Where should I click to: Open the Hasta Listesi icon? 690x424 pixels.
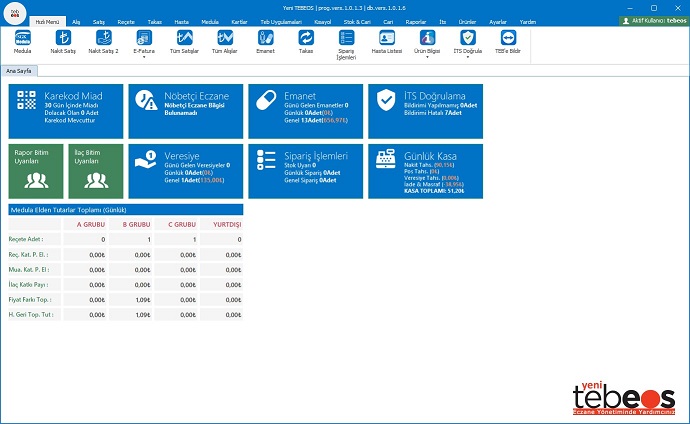(386, 40)
